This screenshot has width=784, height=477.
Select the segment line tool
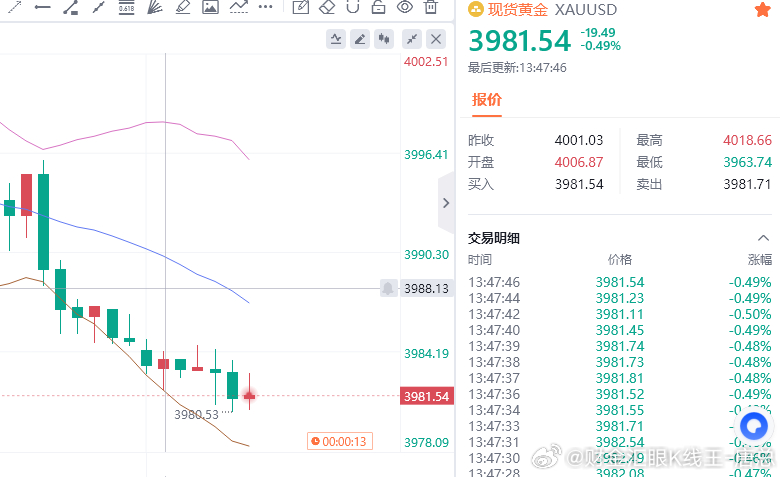click(x=98, y=6)
